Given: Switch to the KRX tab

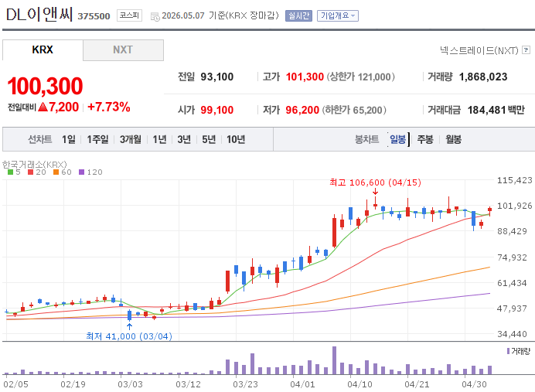Looking at the screenshot, I should pyautogui.click(x=43, y=49).
